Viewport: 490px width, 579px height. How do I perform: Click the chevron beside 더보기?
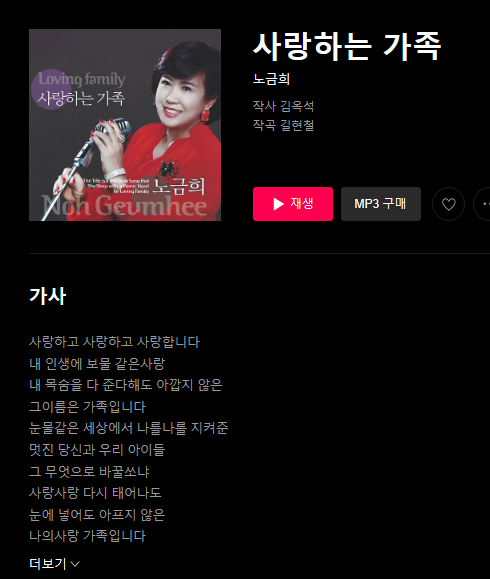[x=75, y=564]
